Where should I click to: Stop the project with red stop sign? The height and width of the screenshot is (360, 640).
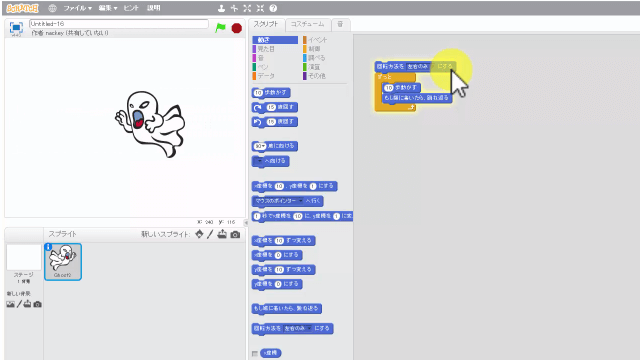[x=237, y=28]
